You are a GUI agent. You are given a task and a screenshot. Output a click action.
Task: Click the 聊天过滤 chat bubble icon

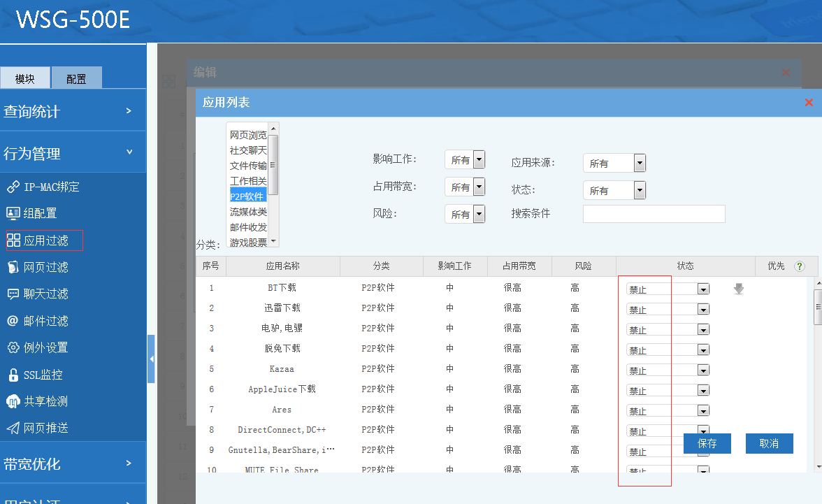(x=13, y=294)
